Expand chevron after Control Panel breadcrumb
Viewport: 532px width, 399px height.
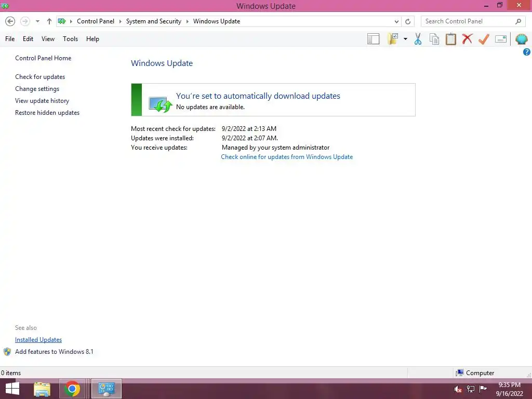(x=120, y=21)
